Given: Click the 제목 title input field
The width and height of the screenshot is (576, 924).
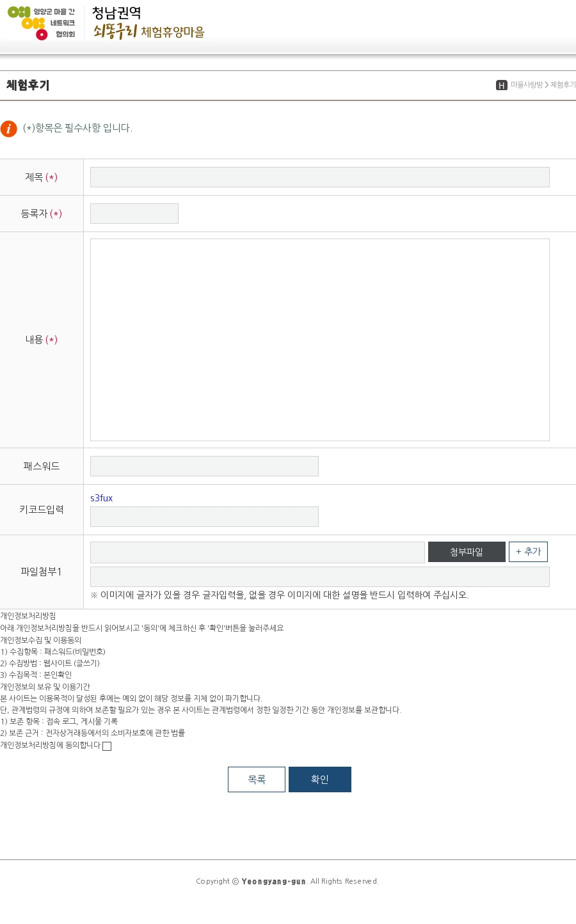Looking at the screenshot, I should [320, 177].
